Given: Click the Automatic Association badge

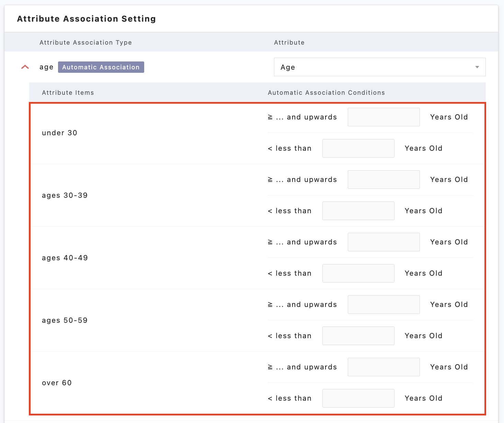Looking at the screenshot, I should tap(101, 67).
